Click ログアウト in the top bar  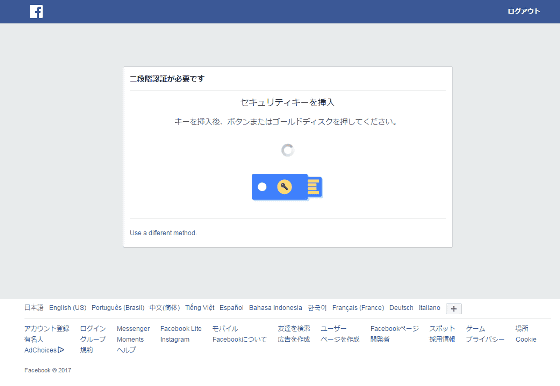[x=524, y=11]
